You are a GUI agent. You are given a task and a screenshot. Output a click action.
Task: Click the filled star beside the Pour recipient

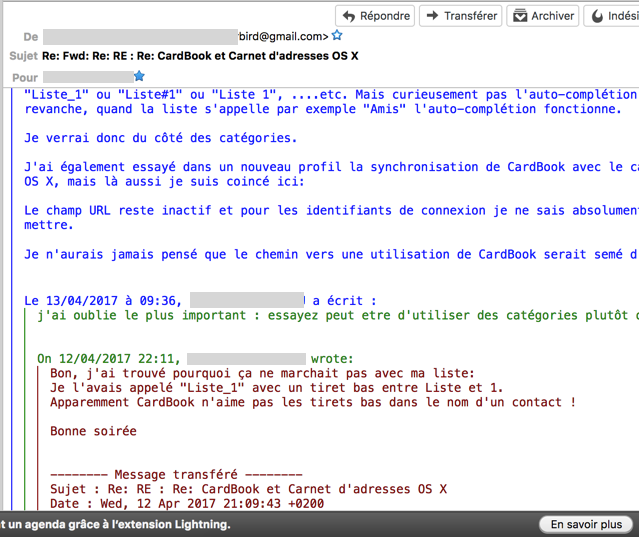click(x=139, y=76)
